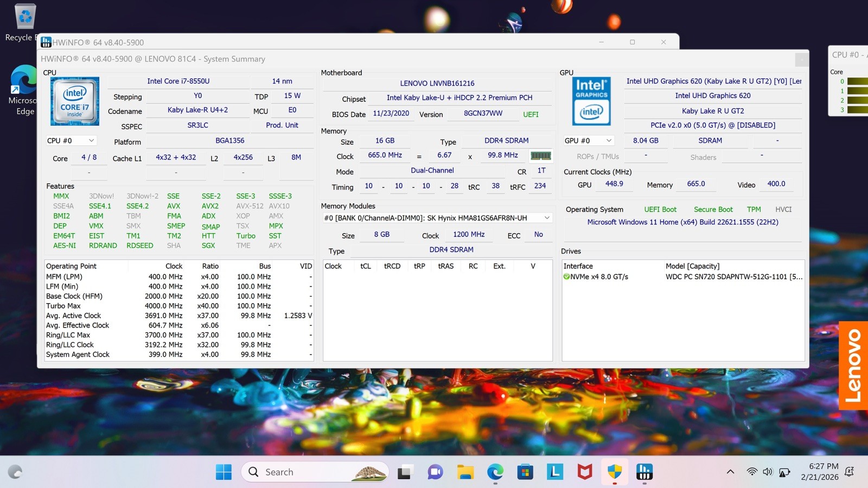Click the Core 3 usage bar
The height and width of the screenshot is (488, 868).
click(858, 110)
